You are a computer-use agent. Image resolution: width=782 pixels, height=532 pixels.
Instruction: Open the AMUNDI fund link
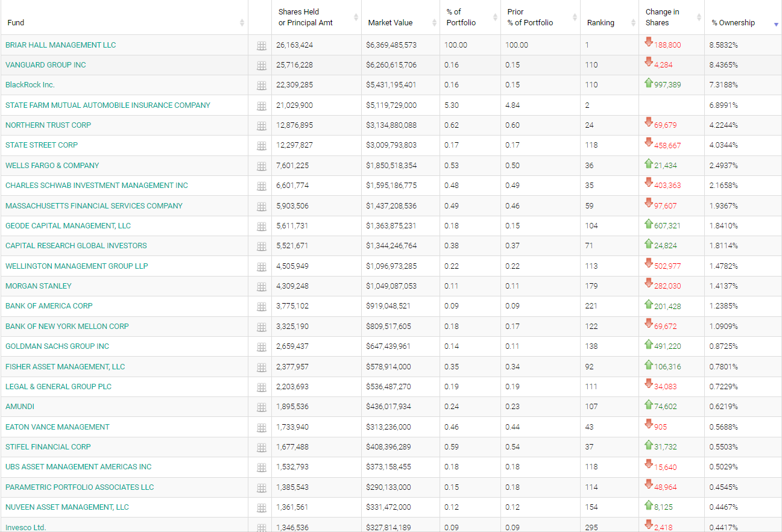[x=20, y=407]
